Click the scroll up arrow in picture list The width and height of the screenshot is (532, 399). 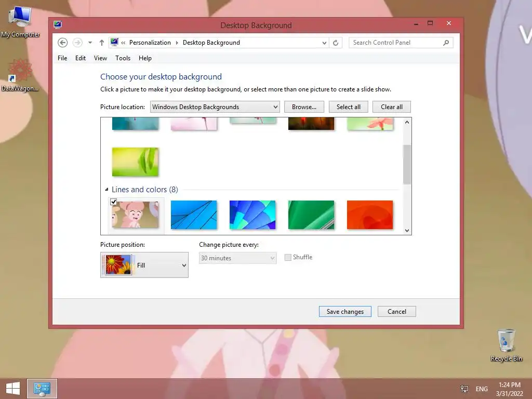(407, 122)
